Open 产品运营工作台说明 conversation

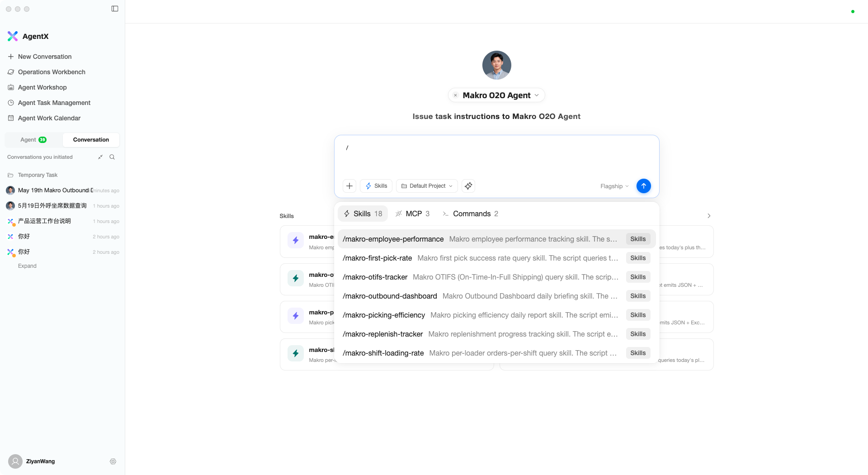pos(62,221)
